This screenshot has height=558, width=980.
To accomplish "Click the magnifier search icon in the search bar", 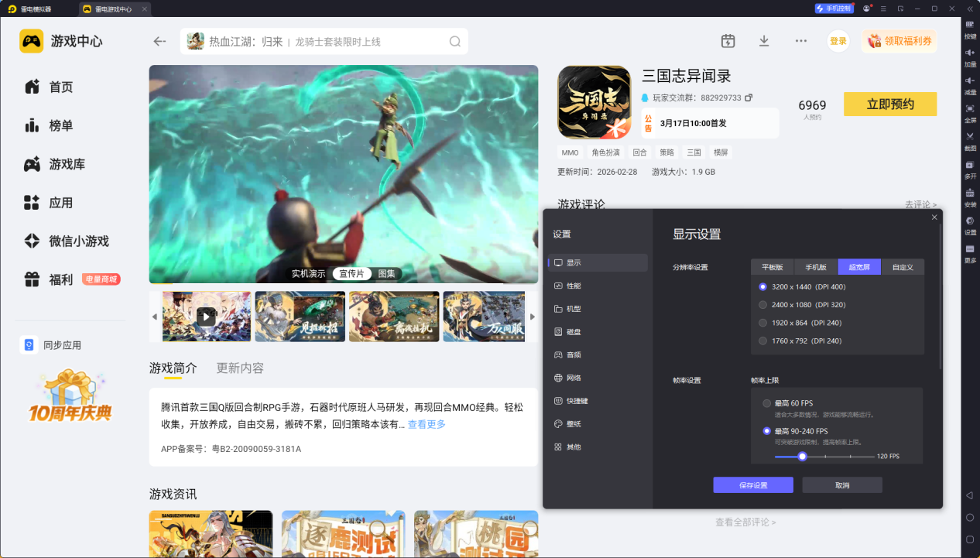I will (x=455, y=42).
